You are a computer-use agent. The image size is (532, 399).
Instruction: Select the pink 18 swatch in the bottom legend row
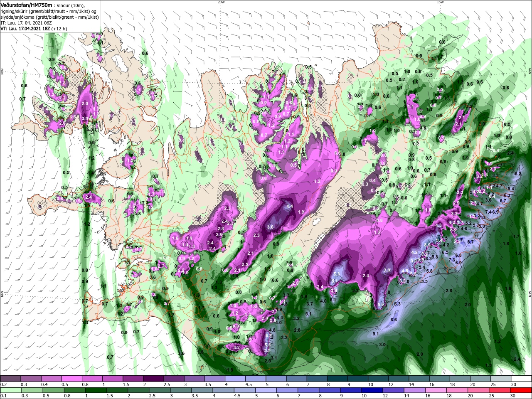click(x=457, y=390)
